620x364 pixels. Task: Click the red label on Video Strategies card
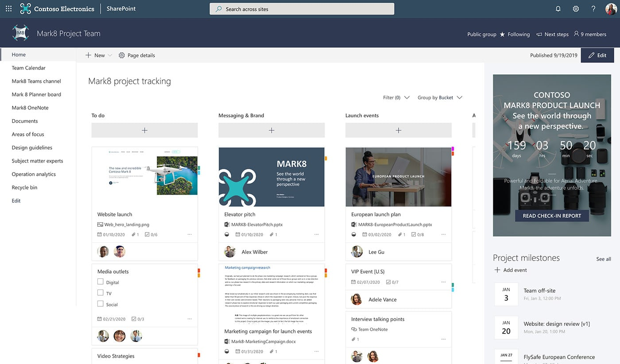point(199,355)
